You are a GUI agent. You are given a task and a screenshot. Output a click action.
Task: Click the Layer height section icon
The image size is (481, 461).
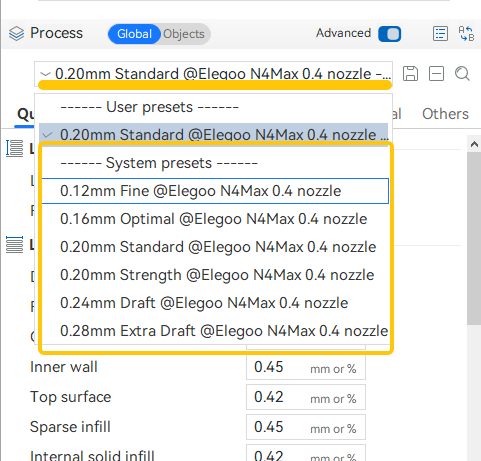tap(15, 148)
